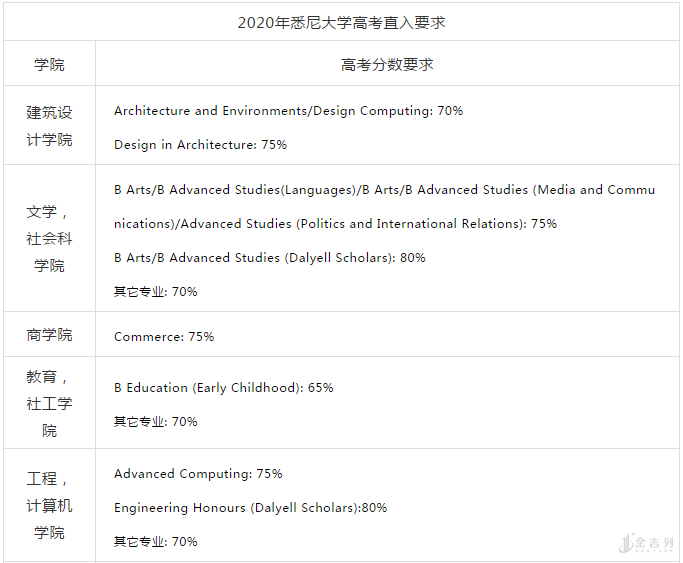Click Engineering Honours (Dalyell Scholars):80% line
Image resolution: width=683 pixels, height=563 pixels.
(250, 508)
